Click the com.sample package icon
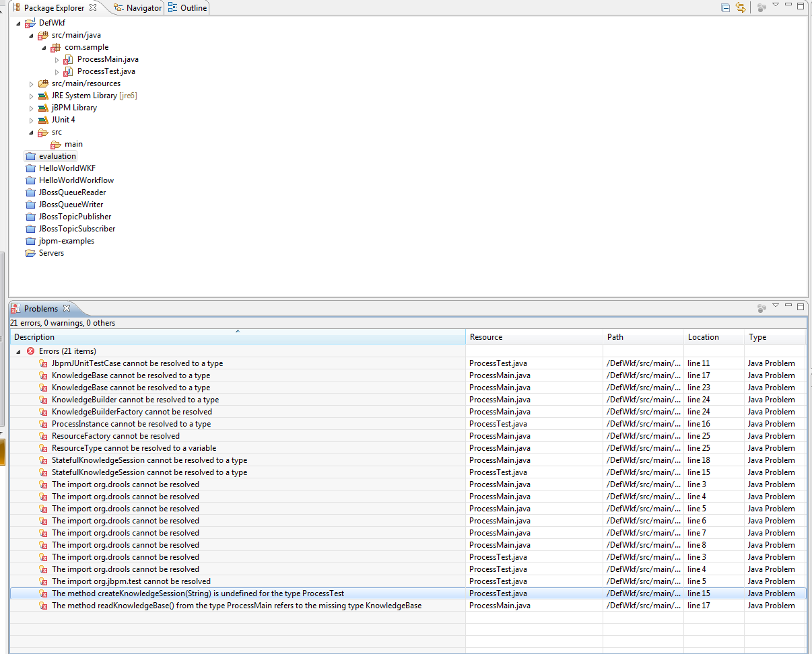 coord(55,47)
